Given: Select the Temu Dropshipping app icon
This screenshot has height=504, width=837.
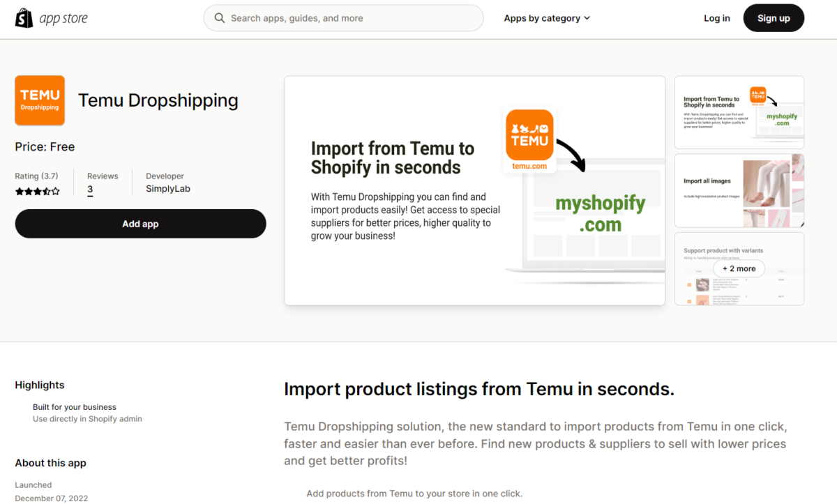Looking at the screenshot, I should 40,100.
